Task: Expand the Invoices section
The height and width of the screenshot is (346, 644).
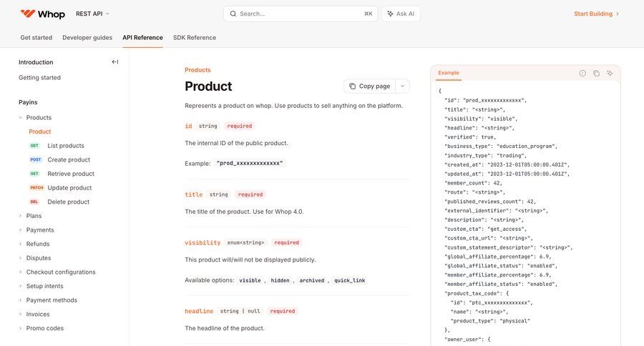Action: coord(20,314)
